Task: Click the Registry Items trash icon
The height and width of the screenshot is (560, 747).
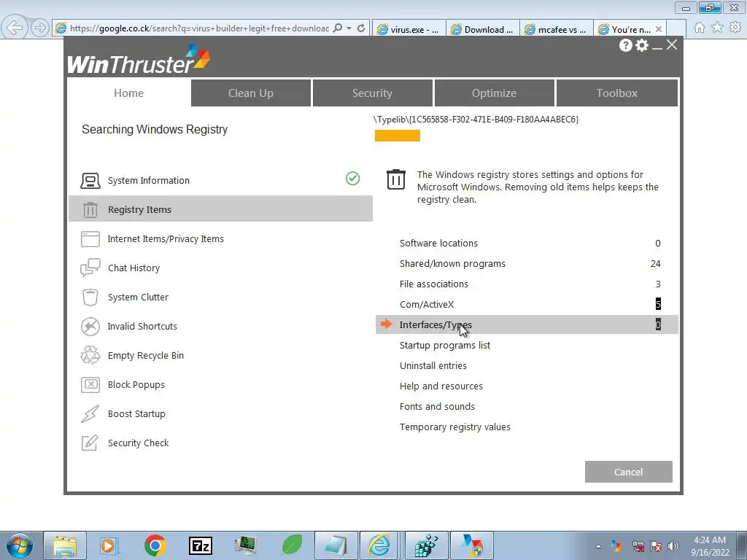Action: pos(90,209)
